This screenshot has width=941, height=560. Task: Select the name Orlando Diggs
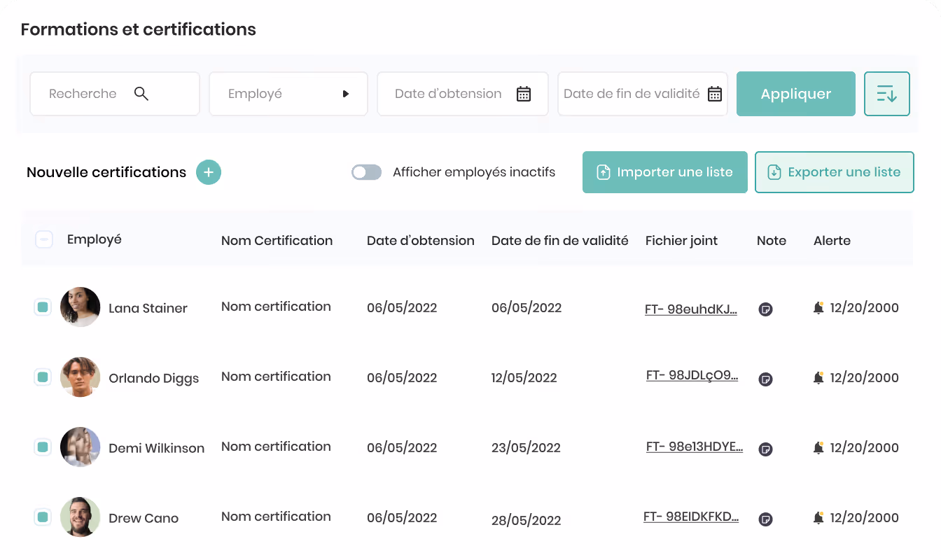tap(154, 379)
